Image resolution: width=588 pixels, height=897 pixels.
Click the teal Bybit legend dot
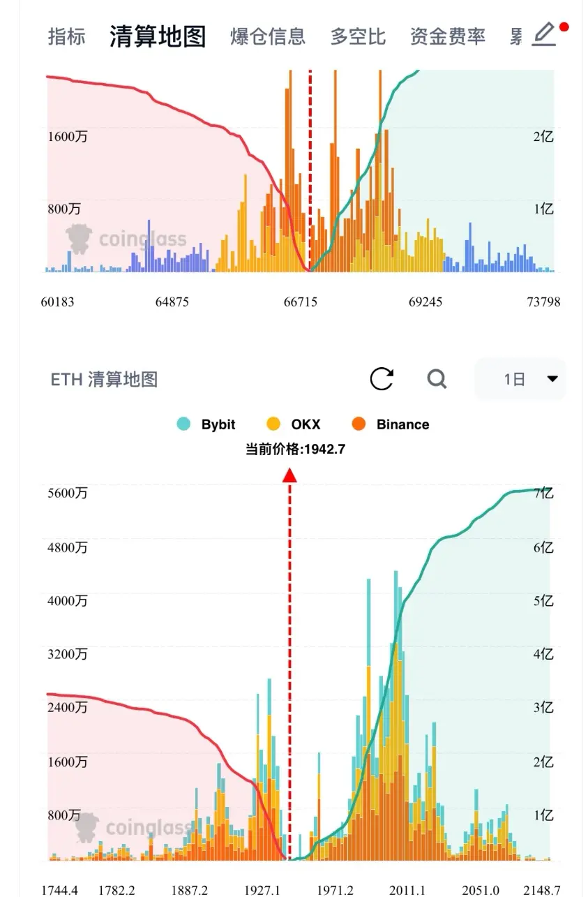(184, 424)
